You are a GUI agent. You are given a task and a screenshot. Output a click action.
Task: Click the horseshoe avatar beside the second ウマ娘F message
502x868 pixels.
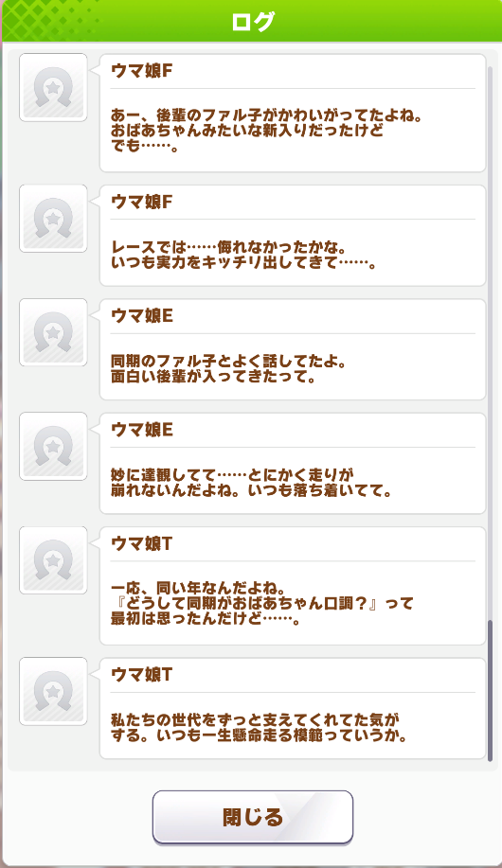click(53, 219)
